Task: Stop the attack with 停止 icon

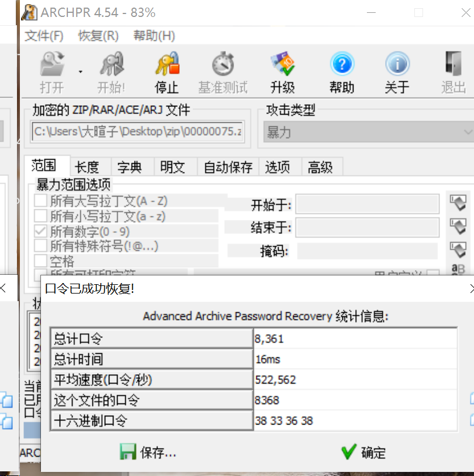Action: 167,64
